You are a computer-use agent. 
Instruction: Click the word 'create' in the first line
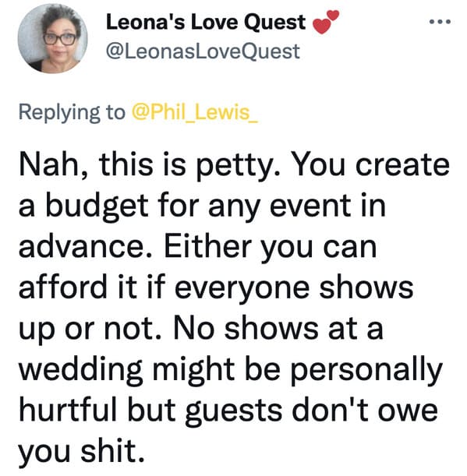coord(402,165)
